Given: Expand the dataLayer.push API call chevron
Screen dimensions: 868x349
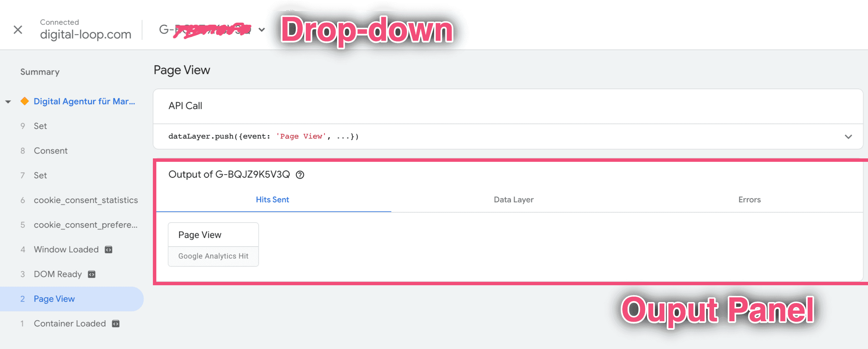Looking at the screenshot, I should (x=848, y=136).
